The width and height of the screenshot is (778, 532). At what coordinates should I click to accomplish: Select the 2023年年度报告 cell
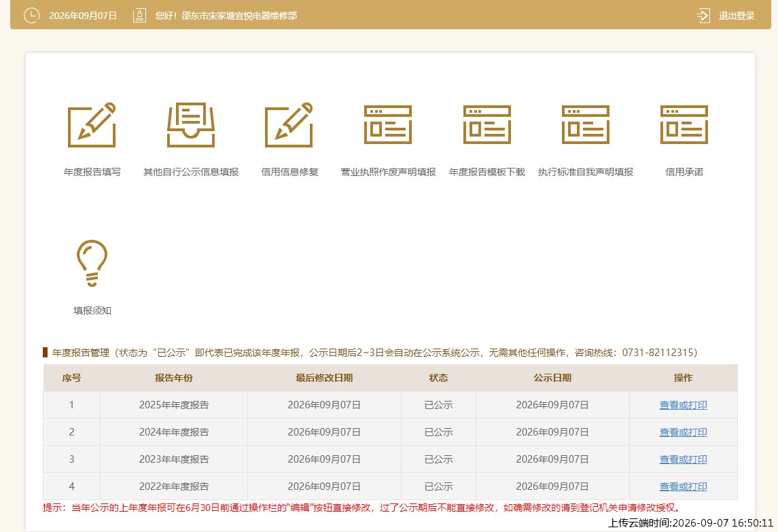174,459
